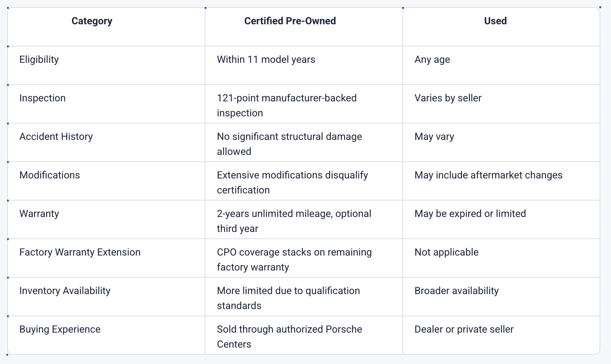Viewport: 611px width, 364px height.
Task: Select the Eligibility row label
Action: point(39,60)
